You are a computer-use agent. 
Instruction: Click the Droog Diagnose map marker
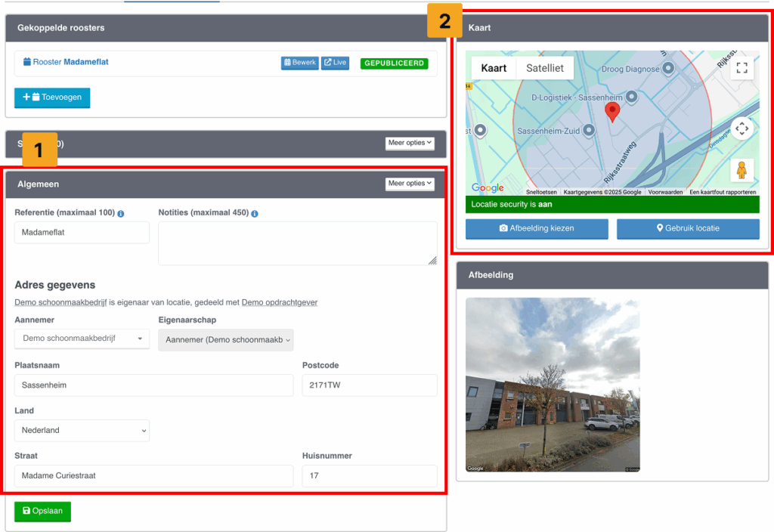pos(667,69)
